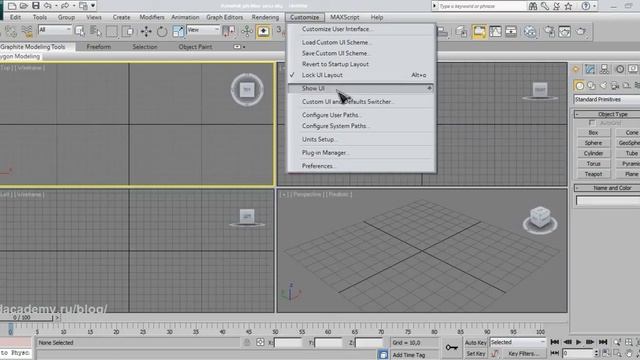The image size is (640, 360).
Task: Click the object name input field
Action: [608, 200]
